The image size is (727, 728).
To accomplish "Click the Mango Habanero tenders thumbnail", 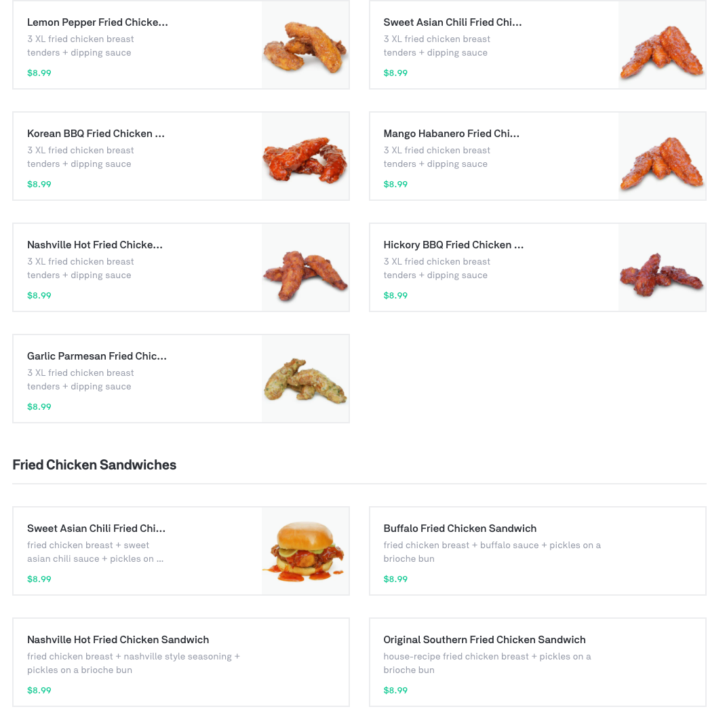I will [x=662, y=157].
